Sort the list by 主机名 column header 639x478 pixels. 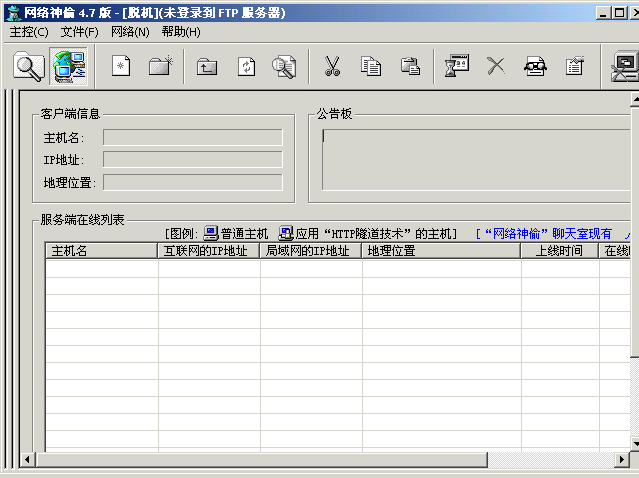point(101,251)
